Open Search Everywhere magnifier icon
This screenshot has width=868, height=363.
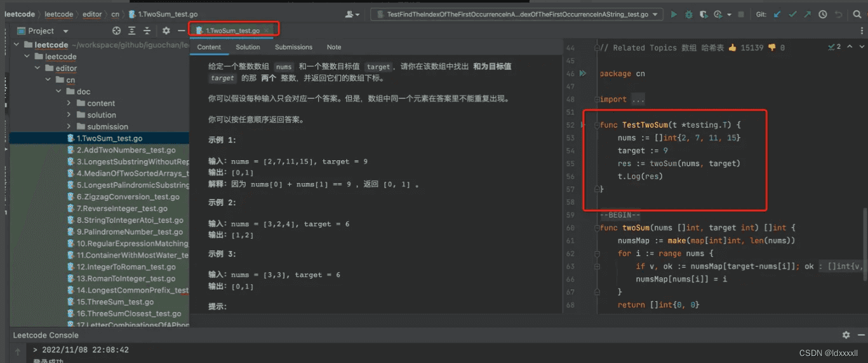pos(857,14)
